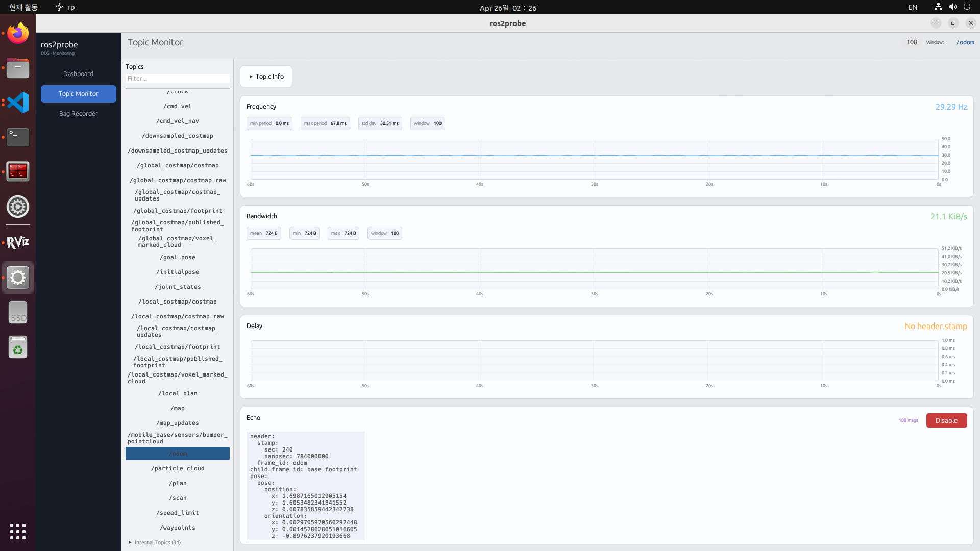Open the Files manager dock icon
Screen dimensions: 980x551
click(18, 68)
